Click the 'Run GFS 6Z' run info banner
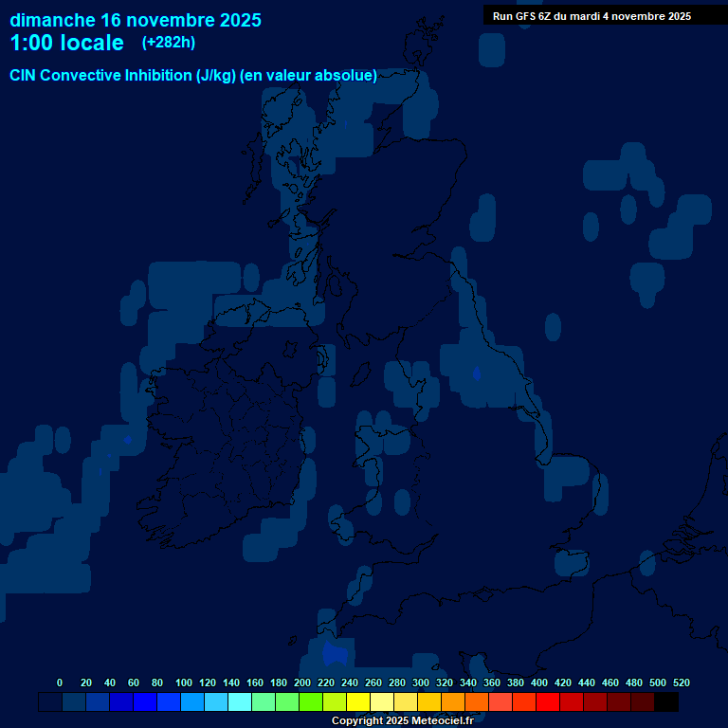This screenshot has height=728, width=728. tap(591, 16)
